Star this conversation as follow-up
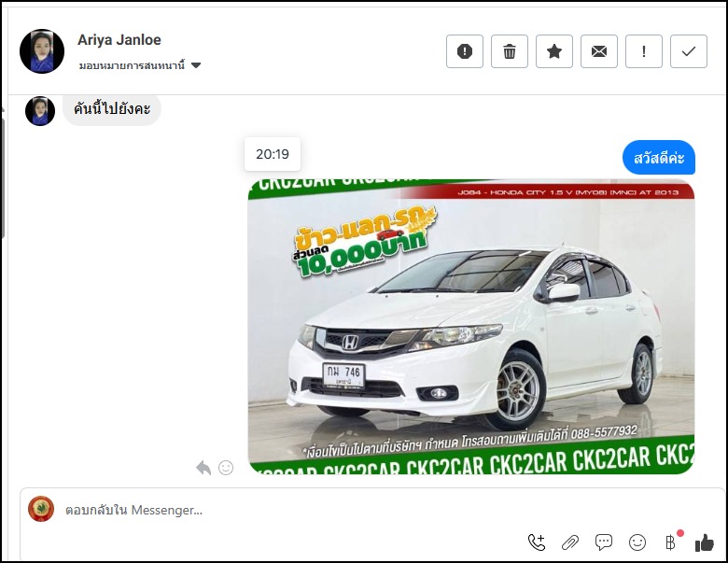This screenshot has width=728, height=563. (554, 51)
